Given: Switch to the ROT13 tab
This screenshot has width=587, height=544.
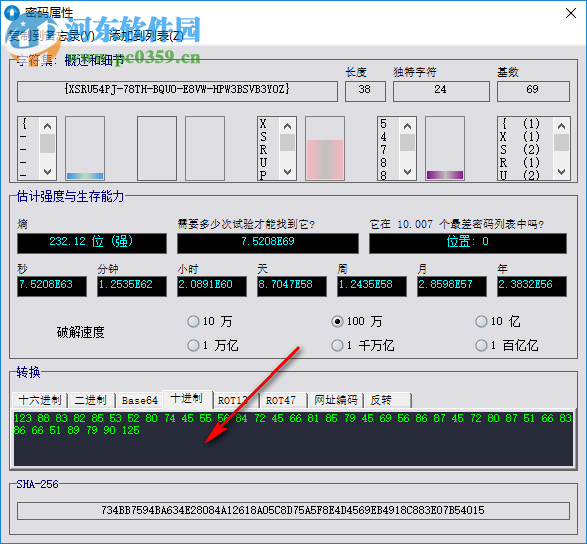Looking at the screenshot, I should (x=236, y=400).
